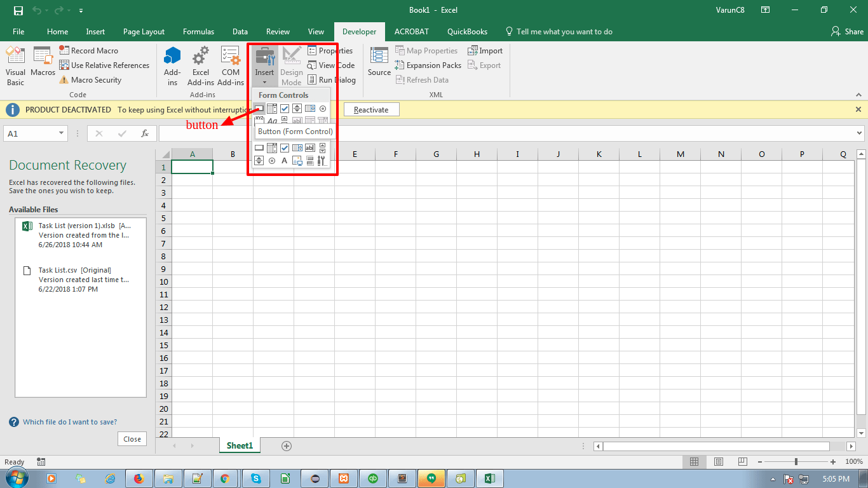Image resolution: width=868 pixels, height=488 pixels.
Task: Switch to Page Layout view in status bar
Action: tap(719, 462)
